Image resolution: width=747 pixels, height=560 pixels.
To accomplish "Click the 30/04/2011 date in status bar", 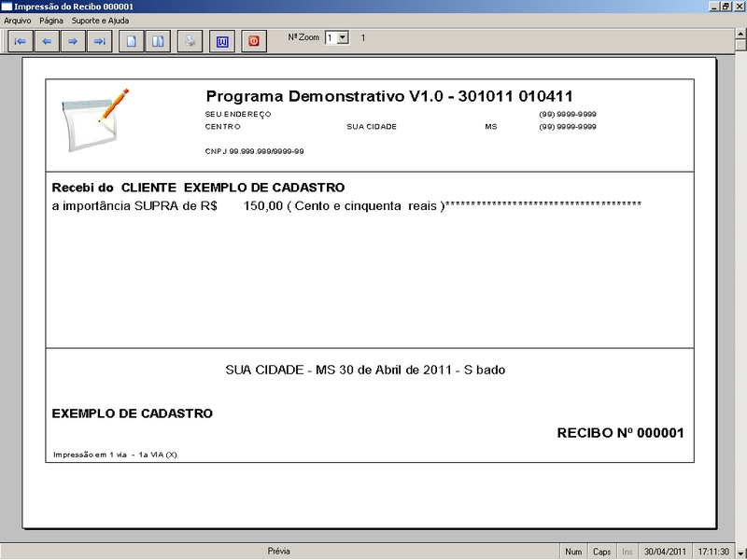I will [x=665, y=552].
